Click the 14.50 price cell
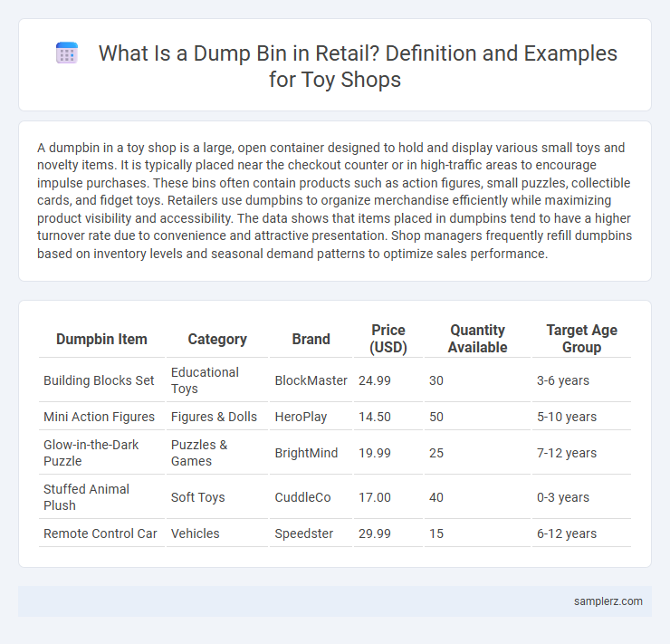Image resolution: width=670 pixels, height=644 pixels. 388,417
